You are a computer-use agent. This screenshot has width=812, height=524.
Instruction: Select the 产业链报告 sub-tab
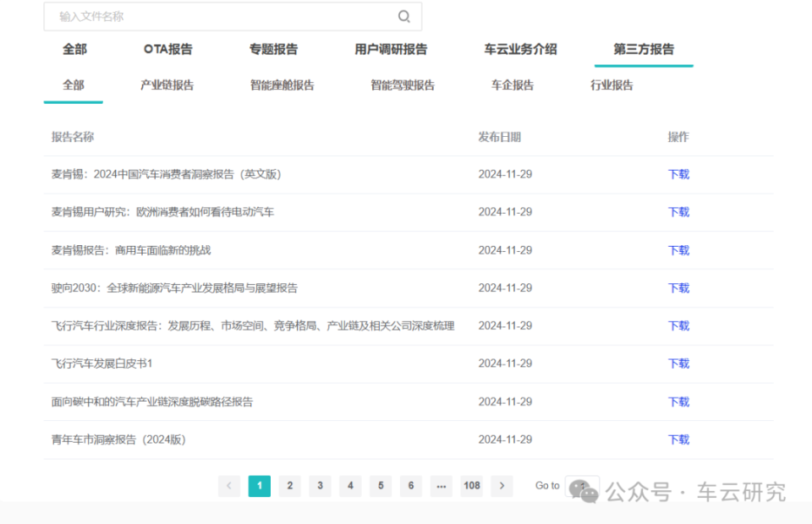tap(167, 85)
